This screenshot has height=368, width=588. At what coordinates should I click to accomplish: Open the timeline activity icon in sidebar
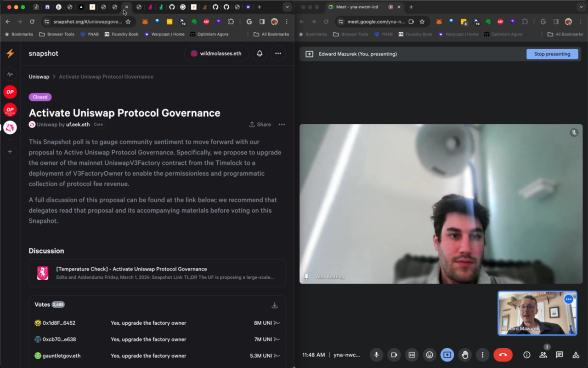coord(10,74)
